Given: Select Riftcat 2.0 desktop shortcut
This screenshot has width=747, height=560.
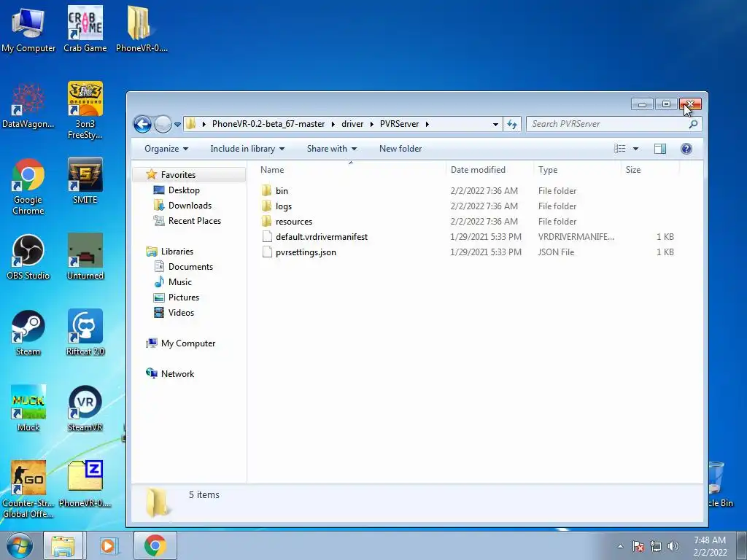Looking at the screenshot, I should [85, 332].
